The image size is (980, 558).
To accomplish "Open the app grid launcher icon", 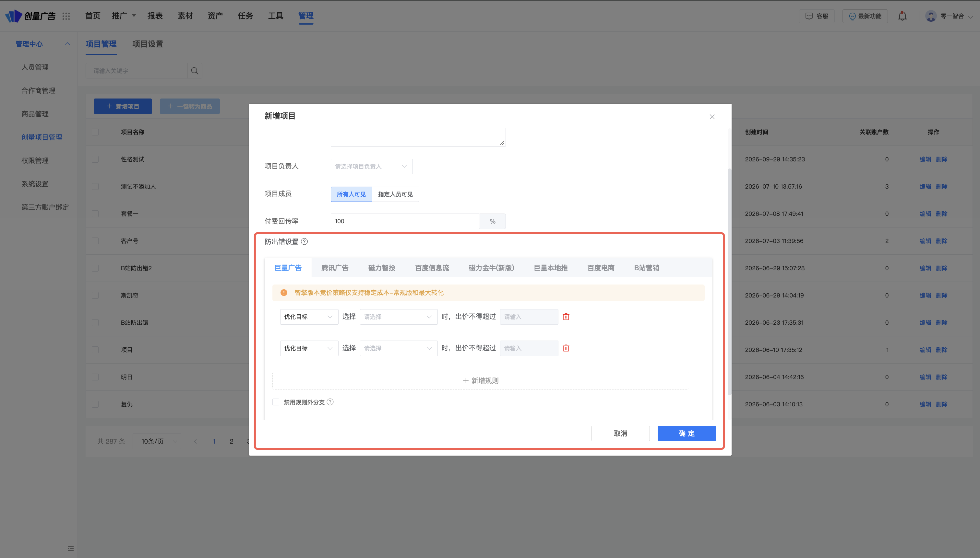I will coord(66,16).
